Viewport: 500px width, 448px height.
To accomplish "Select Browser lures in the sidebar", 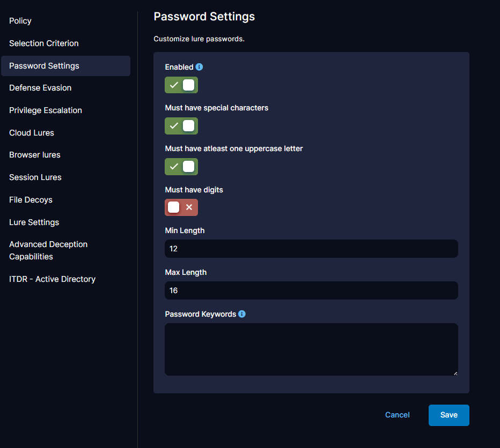I will point(34,155).
